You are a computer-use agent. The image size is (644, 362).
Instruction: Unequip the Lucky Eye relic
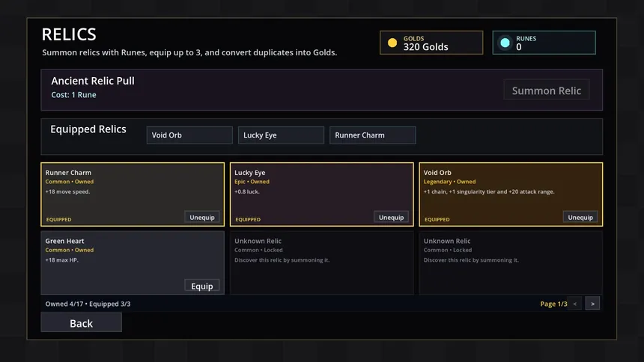pyautogui.click(x=391, y=217)
